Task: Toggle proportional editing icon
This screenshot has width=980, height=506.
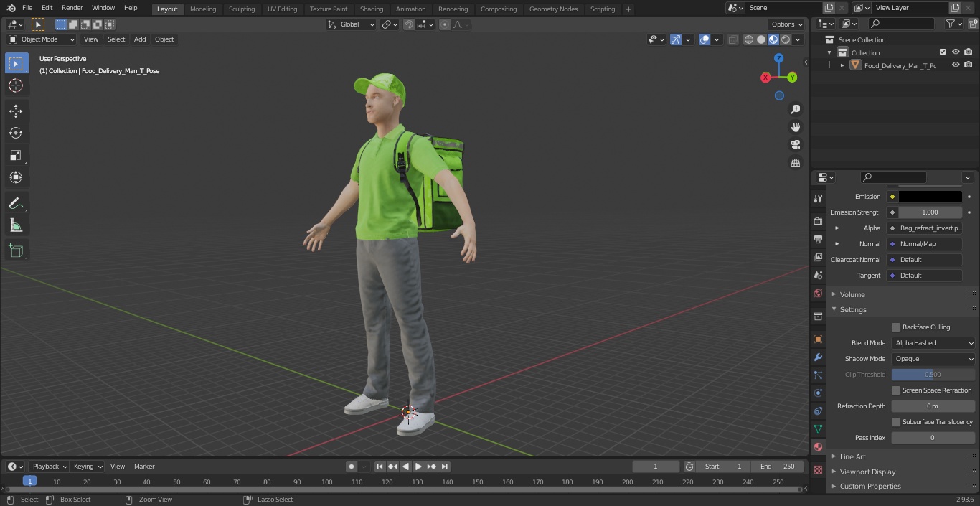Action: (x=445, y=24)
